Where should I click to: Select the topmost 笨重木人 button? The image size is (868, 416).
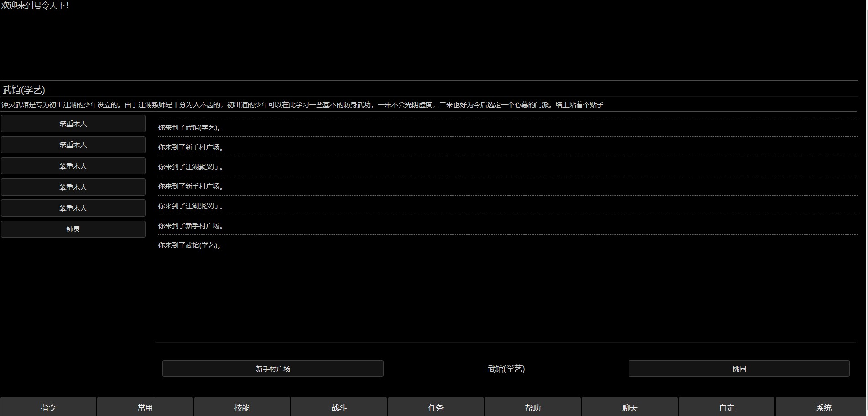73,124
